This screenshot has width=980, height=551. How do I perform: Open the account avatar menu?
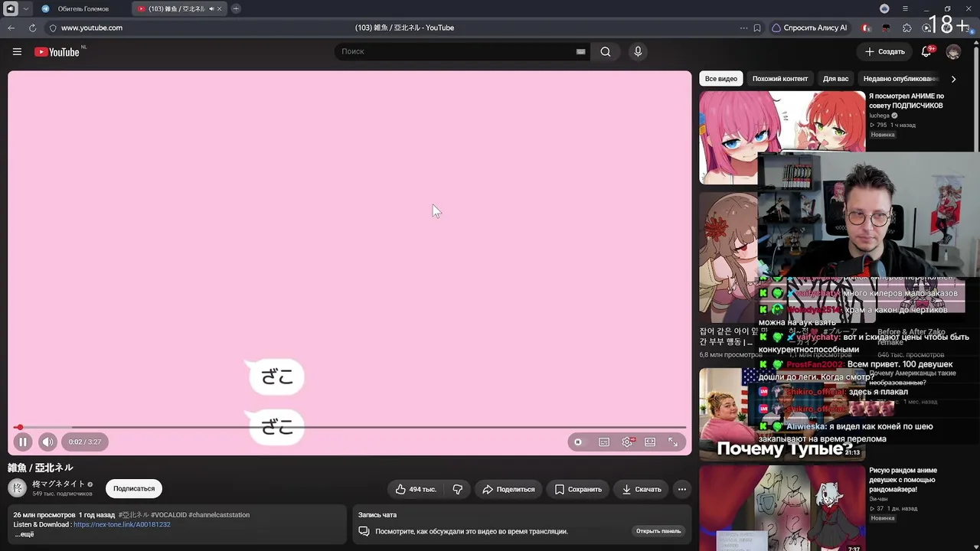(953, 52)
